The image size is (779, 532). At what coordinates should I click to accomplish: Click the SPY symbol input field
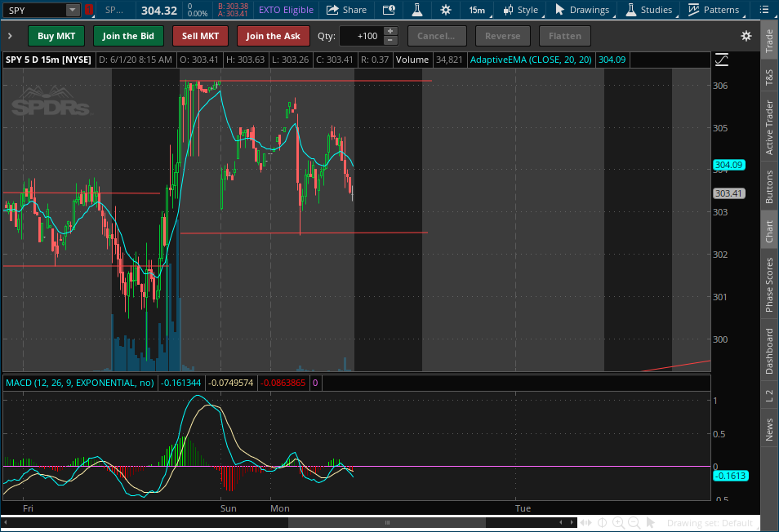pos(35,10)
